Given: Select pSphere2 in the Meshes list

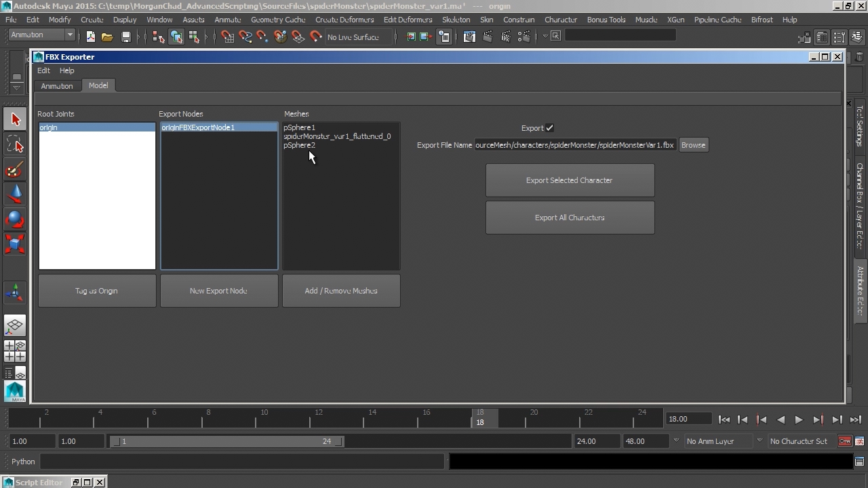Looking at the screenshot, I should [299, 145].
